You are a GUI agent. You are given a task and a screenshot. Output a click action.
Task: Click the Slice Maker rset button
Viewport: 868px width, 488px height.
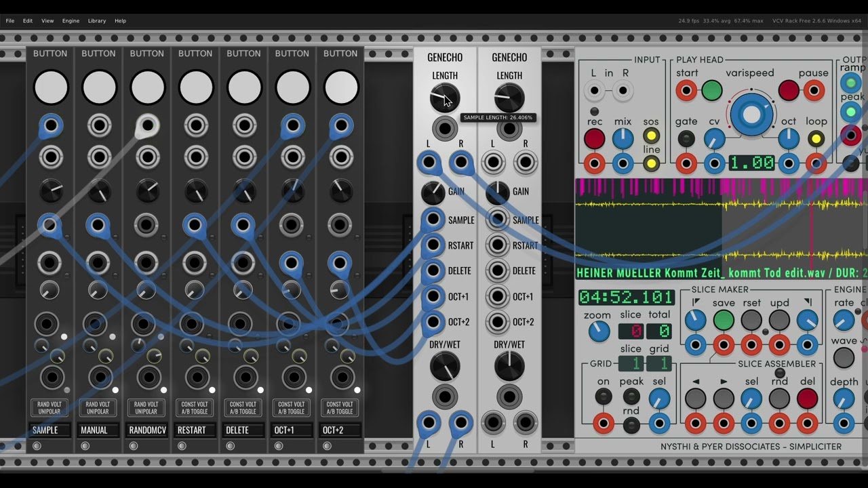751,320
